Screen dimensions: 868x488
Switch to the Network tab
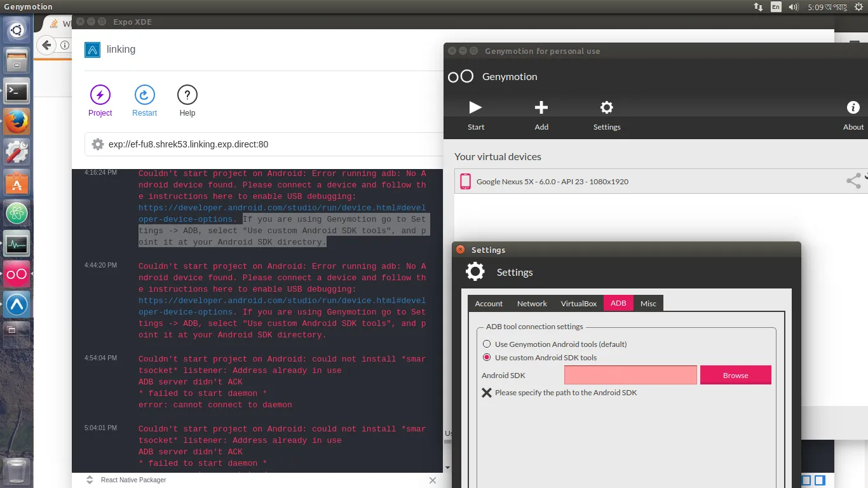click(532, 304)
